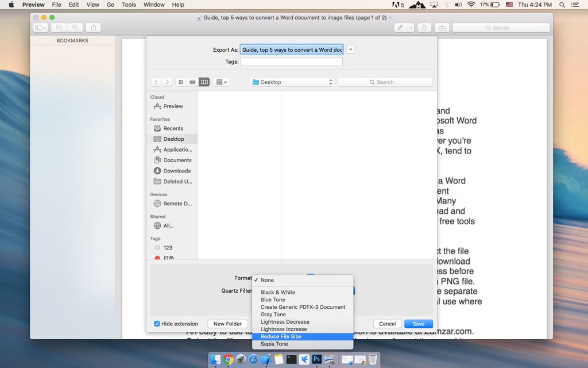Click the dialog's Search field
Viewport: 588px width, 368px height.
pyautogui.click(x=385, y=82)
